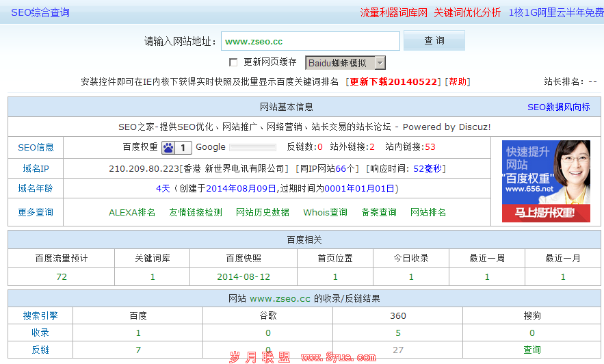Open the Baidu蜘蛛模拟 dropdown

click(345, 63)
